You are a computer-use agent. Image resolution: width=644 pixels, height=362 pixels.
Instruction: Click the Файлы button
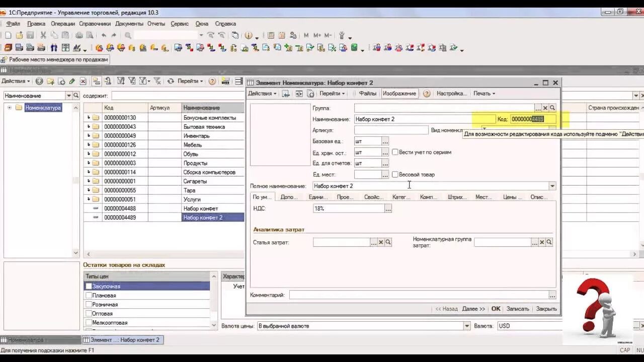[x=368, y=94]
